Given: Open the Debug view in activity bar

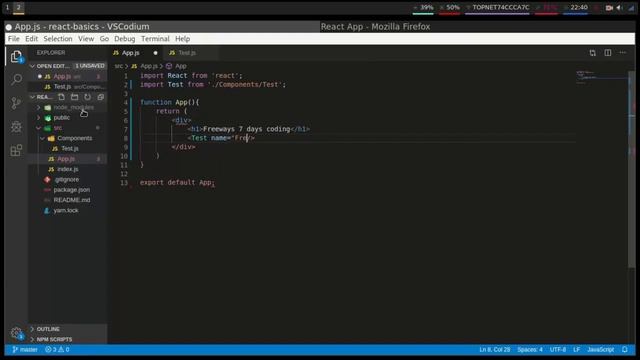Looking at the screenshot, I should click(x=16, y=127).
